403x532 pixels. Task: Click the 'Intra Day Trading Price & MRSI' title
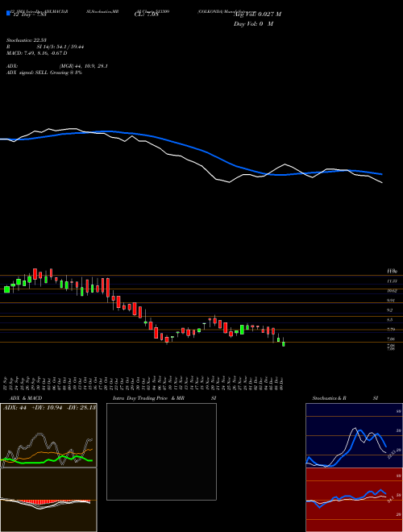coord(164,398)
